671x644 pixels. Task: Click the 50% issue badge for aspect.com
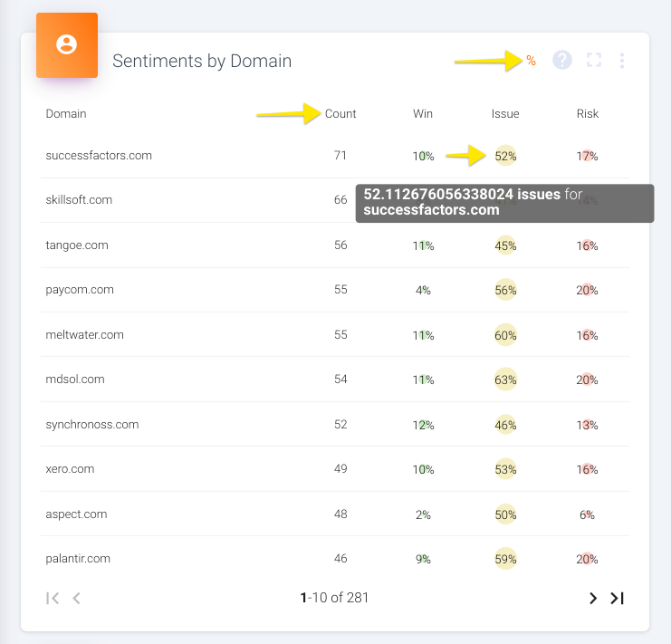coord(505,514)
